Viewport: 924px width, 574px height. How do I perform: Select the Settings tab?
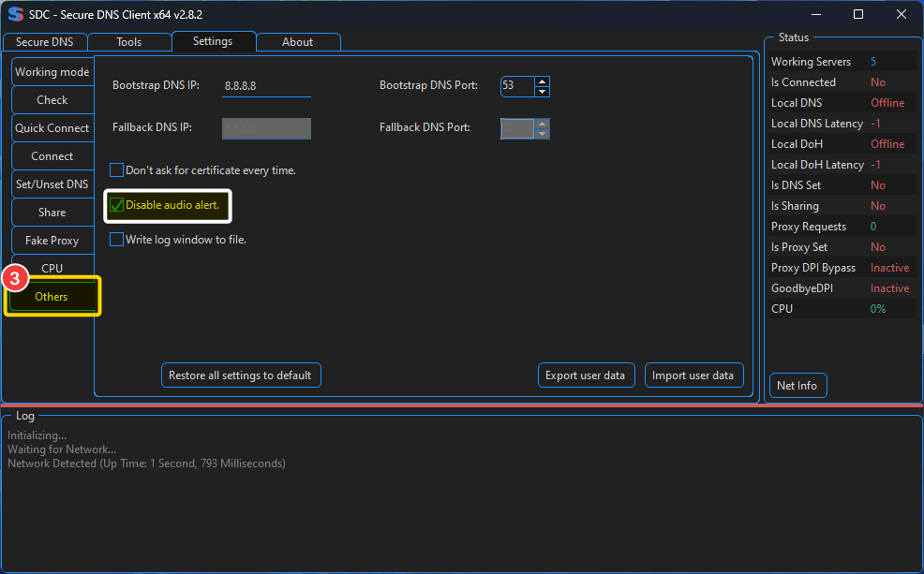(x=213, y=41)
